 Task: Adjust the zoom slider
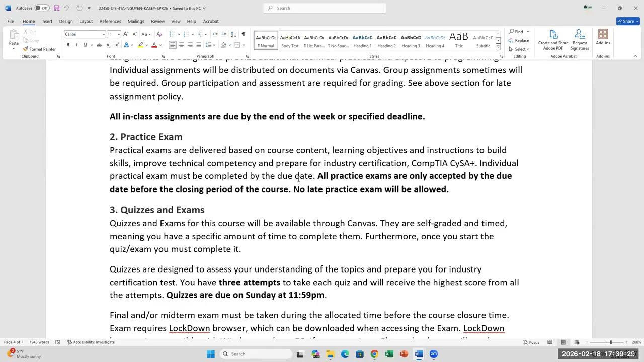coord(610,342)
